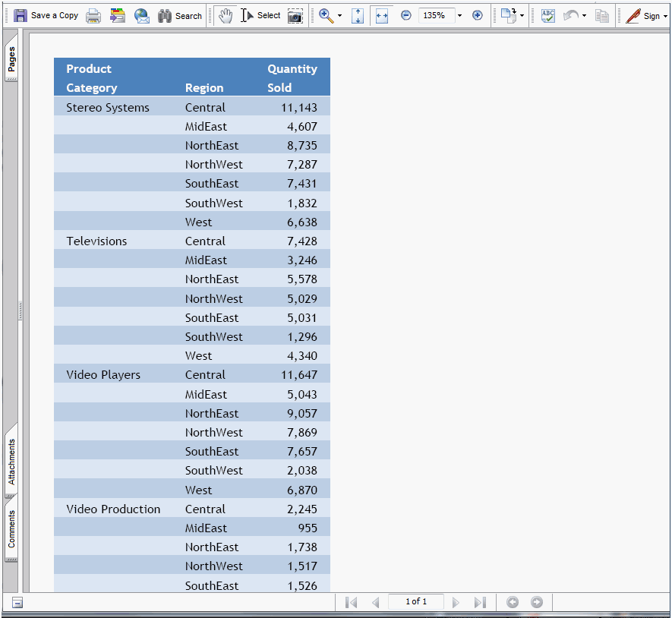Go to previous page button
The height and width of the screenshot is (618, 672).
[376, 602]
